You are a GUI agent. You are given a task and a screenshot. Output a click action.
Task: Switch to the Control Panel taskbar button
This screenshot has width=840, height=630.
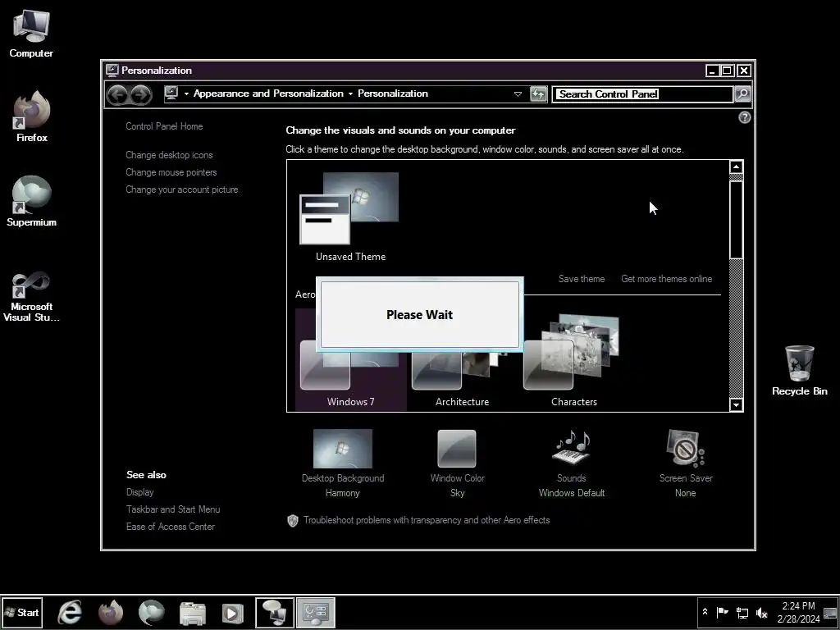[x=316, y=612]
